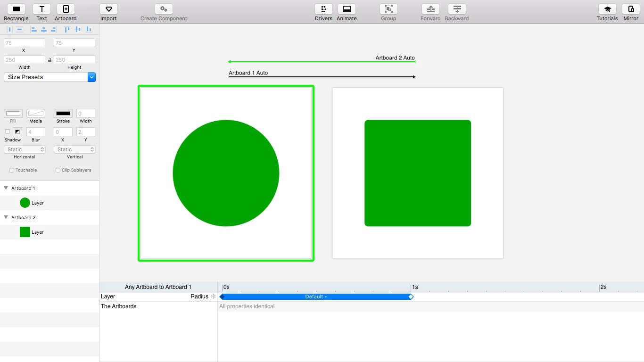Click the Import toolbar icon
This screenshot has width=644, height=362.
coord(108,9)
